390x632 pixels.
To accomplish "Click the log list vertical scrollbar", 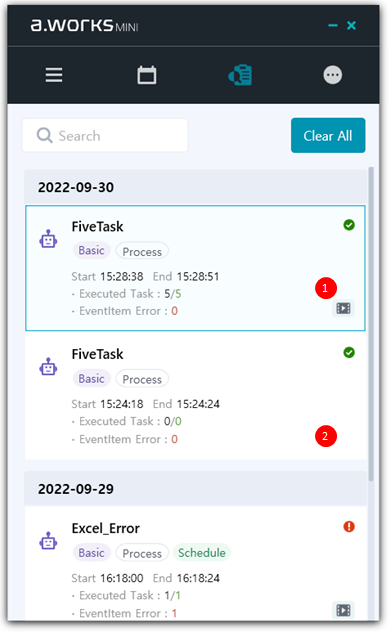I will click(x=371, y=324).
